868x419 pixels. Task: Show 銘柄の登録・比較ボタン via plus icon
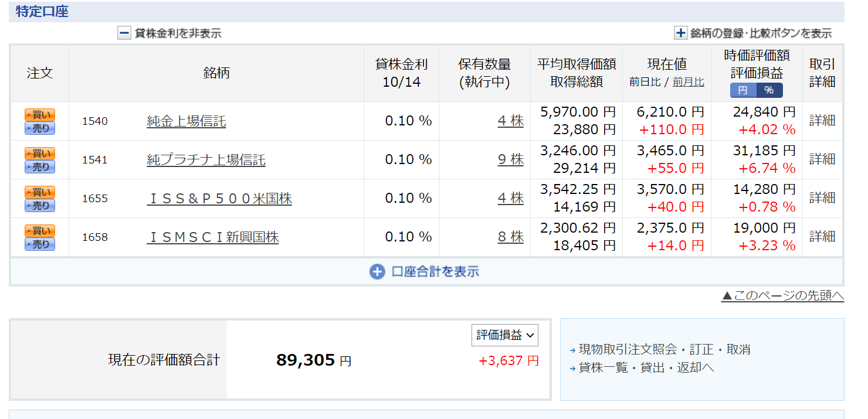point(680,33)
